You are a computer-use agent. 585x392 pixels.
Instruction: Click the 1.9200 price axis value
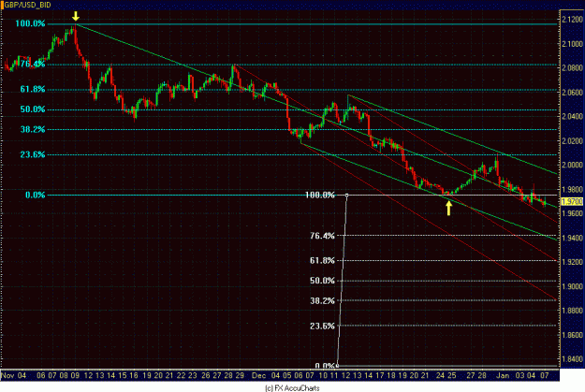(x=572, y=262)
